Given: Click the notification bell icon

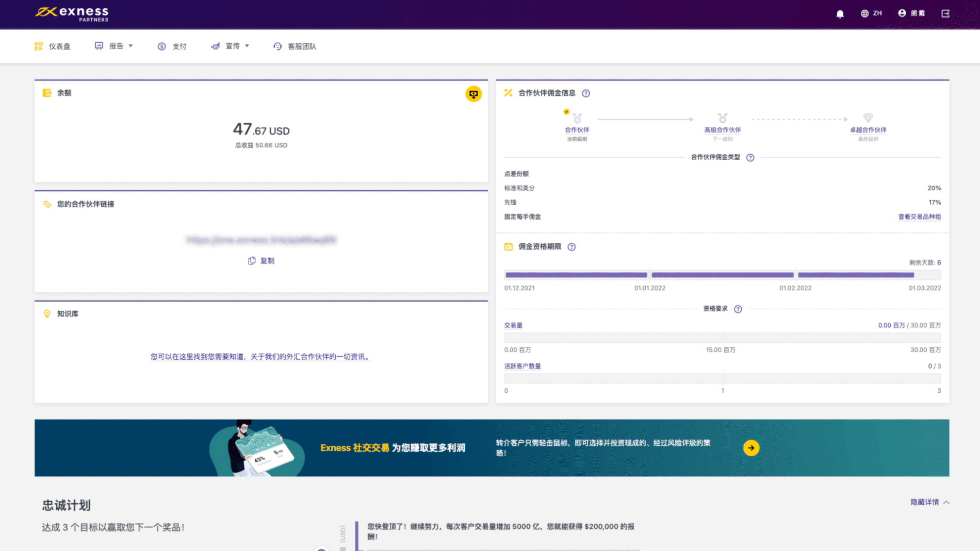Looking at the screenshot, I should pyautogui.click(x=840, y=14).
